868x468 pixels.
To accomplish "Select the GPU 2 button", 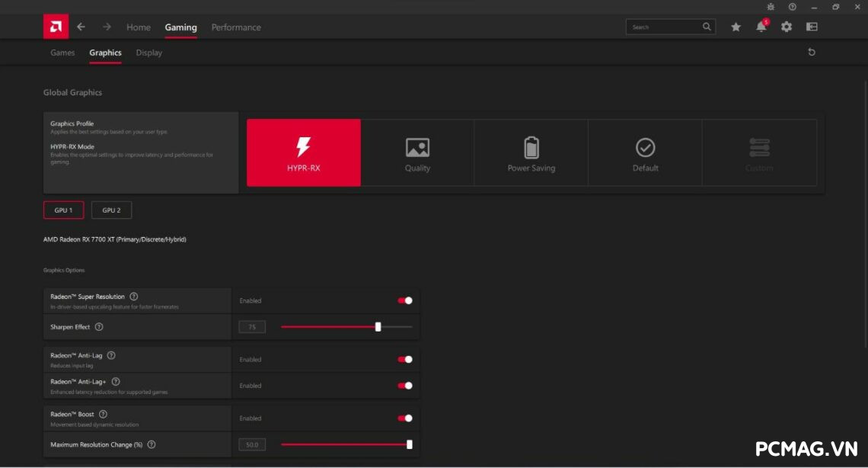I will point(111,210).
